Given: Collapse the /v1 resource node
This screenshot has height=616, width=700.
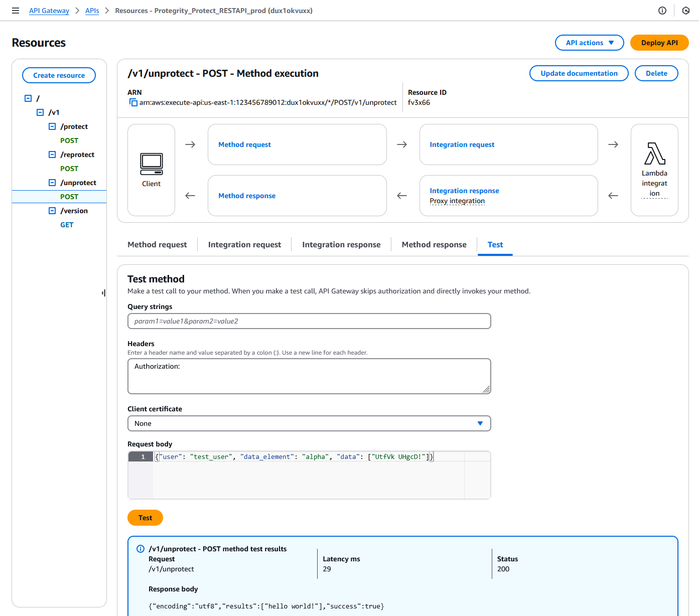Looking at the screenshot, I should [x=40, y=112].
